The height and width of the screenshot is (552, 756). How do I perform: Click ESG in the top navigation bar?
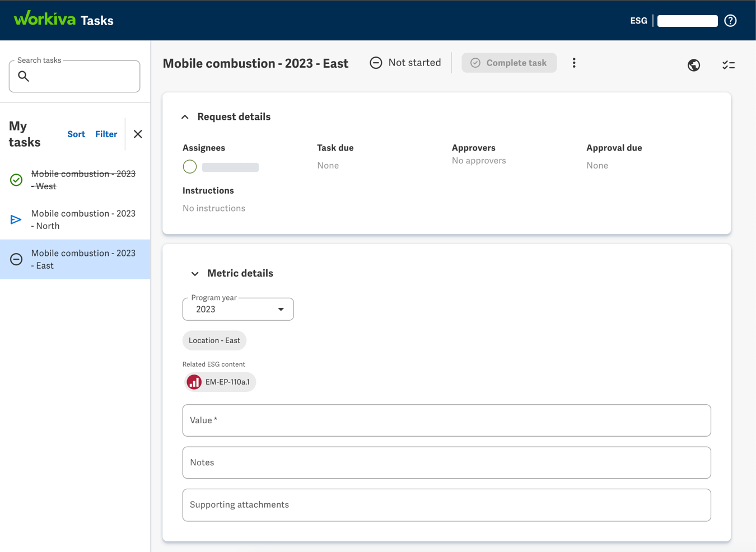pos(639,20)
